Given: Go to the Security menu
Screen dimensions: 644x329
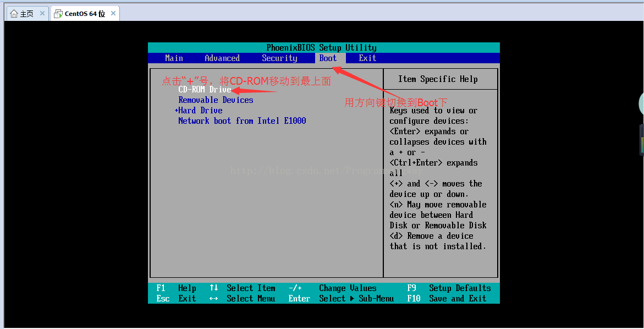Looking at the screenshot, I should (279, 58).
